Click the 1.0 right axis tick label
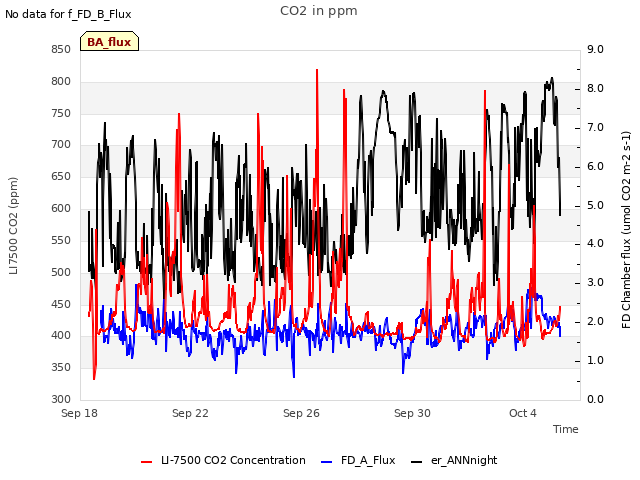640x480 pixels. tap(596, 360)
